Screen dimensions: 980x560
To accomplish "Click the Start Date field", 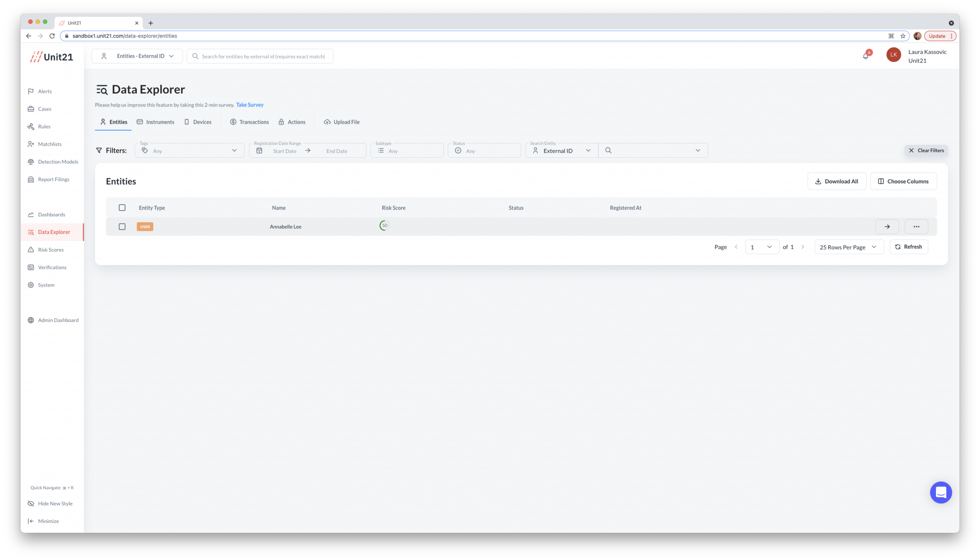I will click(284, 151).
